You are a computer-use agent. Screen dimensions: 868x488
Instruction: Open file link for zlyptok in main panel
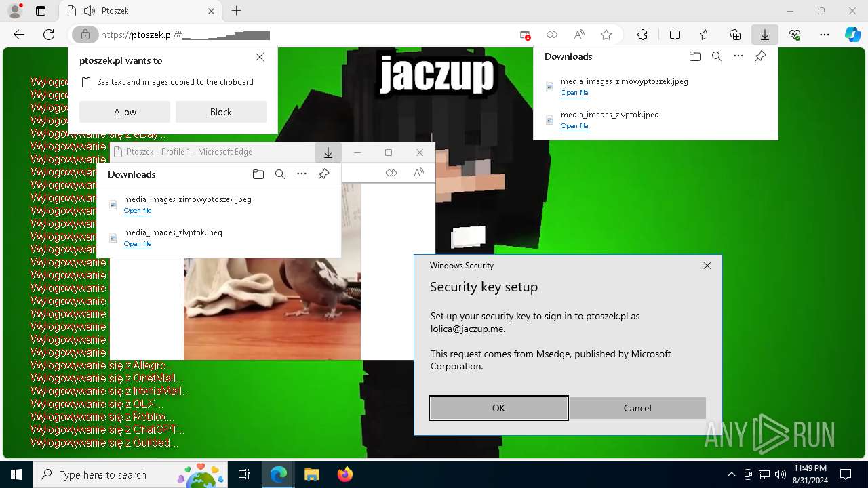coord(574,126)
